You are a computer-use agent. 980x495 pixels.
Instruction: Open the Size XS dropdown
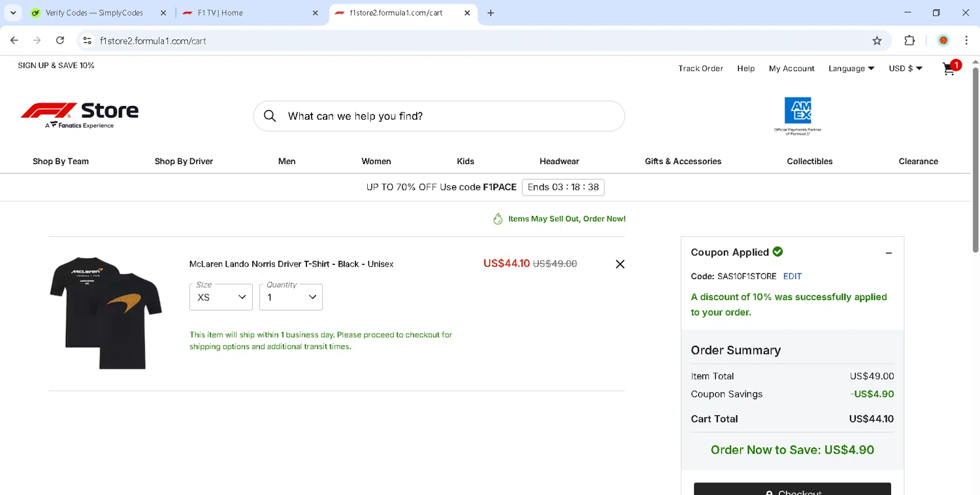[x=221, y=297]
